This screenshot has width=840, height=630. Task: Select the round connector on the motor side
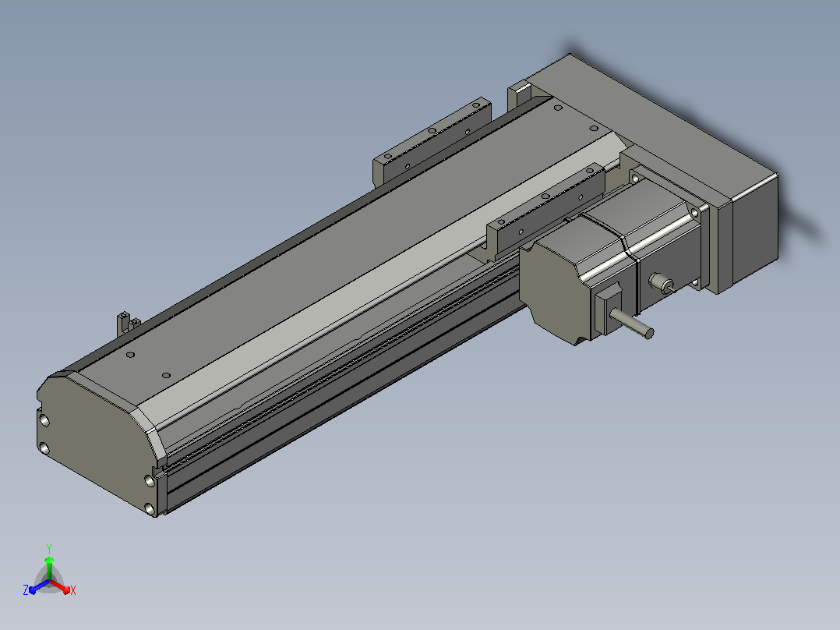[661, 283]
